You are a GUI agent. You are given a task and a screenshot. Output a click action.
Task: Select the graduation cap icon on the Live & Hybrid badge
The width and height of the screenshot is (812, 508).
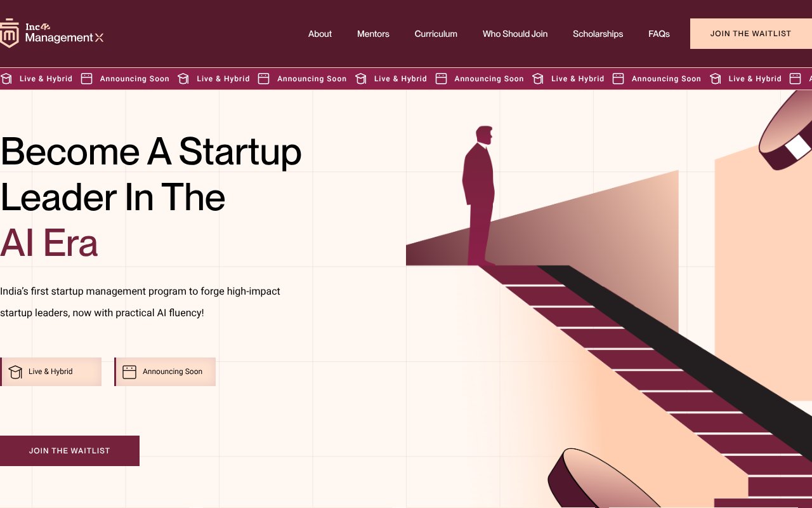[15, 371]
